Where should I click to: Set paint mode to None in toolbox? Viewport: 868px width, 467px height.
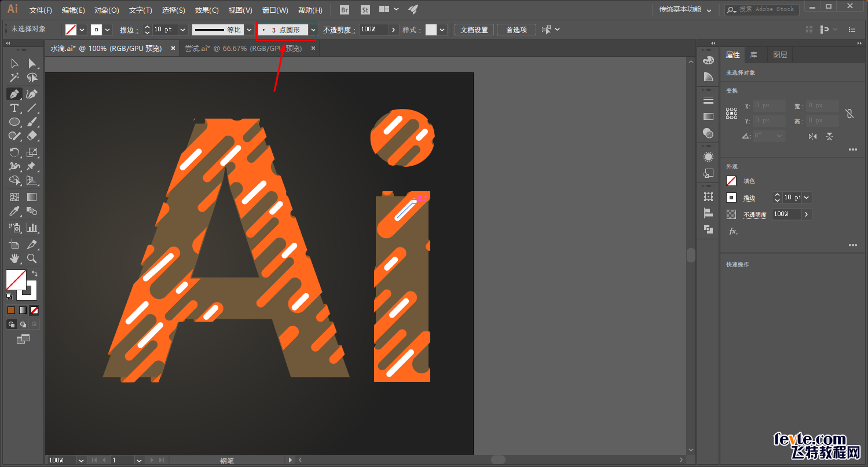tap(35, 310)
